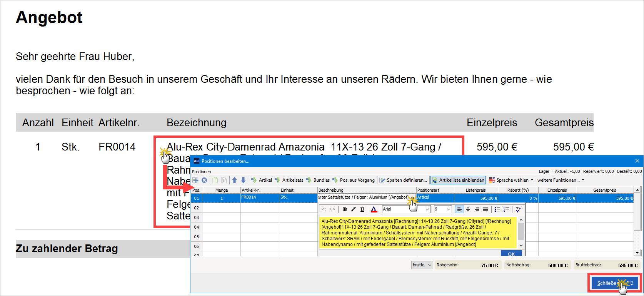Open the Beschreibung cell dropdown arrow in row 01
This screenshot has height=296, width=644.
(x=413, y=198)
